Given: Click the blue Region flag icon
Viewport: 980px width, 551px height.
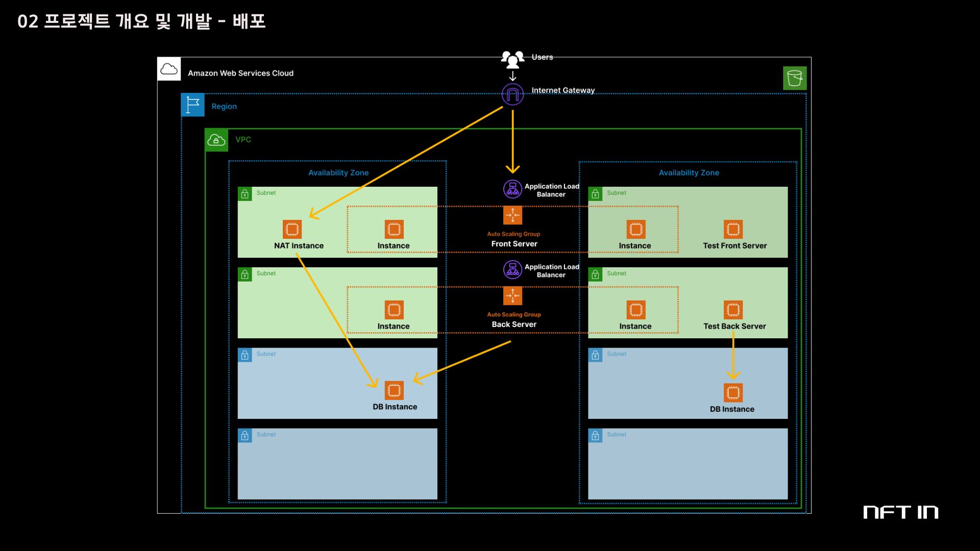Looking at the screenshot, I should coord(193,105).
